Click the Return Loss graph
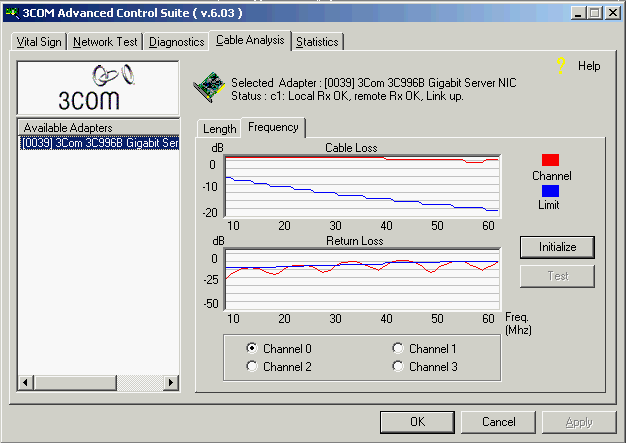The width and height of the screenshot is (626, 443). click(362, 279)
